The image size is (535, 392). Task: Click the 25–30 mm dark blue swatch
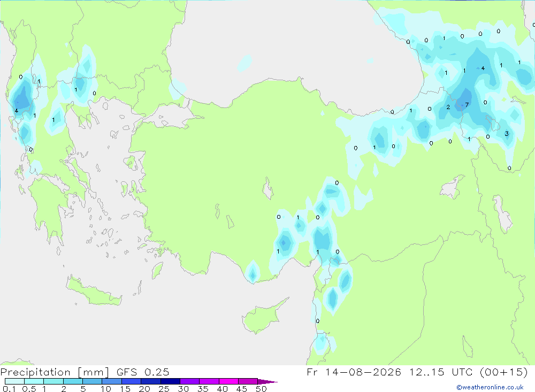[x=170, y=381]
